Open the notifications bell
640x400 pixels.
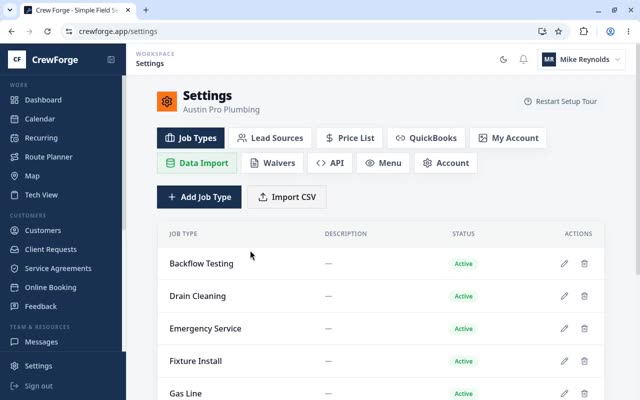click(x=523, y=60)
